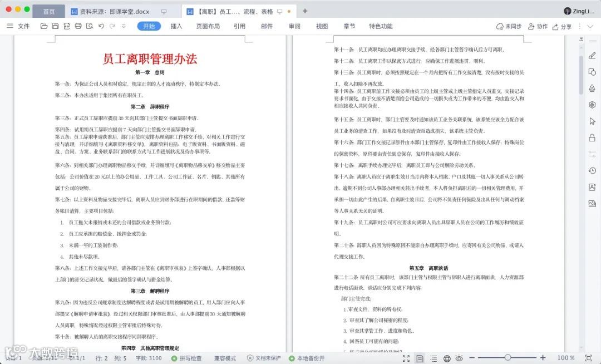Click the selection cursor icon in sidebar
Image resolution: width=601 pixels, height=364 pixels.
pyautogui.click(x=592, y=121)
